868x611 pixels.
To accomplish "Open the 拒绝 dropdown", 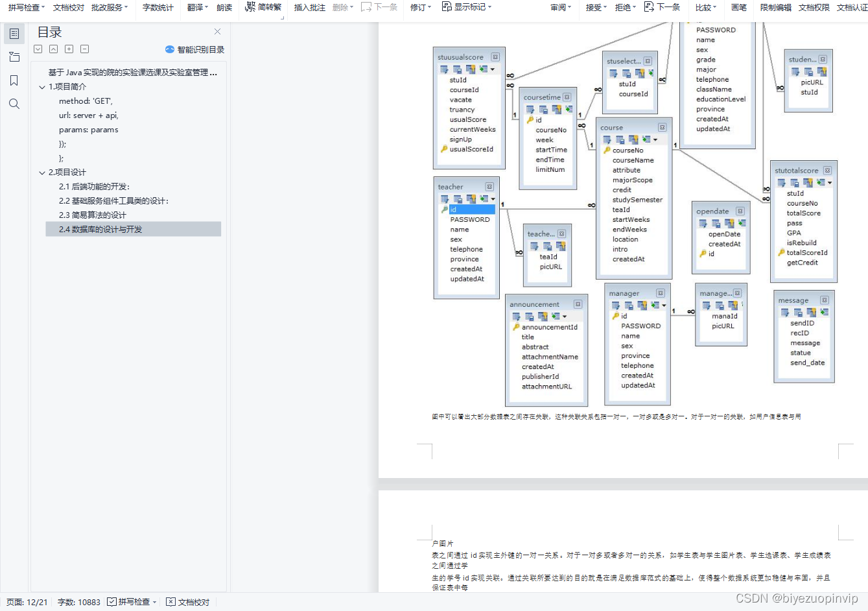I will pyautogui.click(x=626, y=7).
